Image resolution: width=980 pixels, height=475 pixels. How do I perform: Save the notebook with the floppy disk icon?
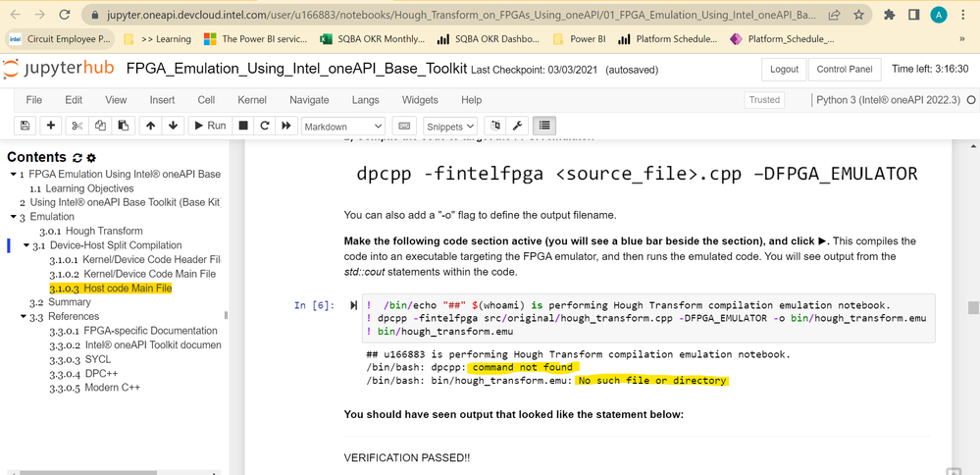25,126
